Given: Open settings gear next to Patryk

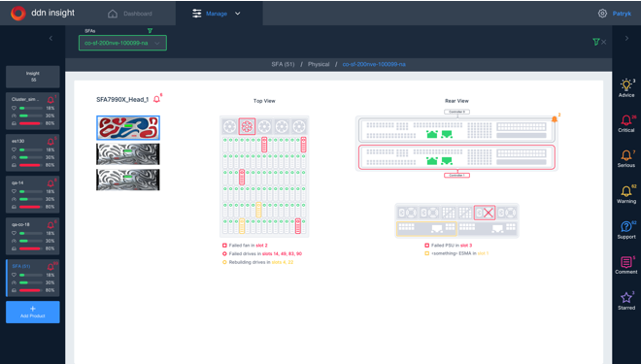Looking at the screenshot, I should (602, 14).
